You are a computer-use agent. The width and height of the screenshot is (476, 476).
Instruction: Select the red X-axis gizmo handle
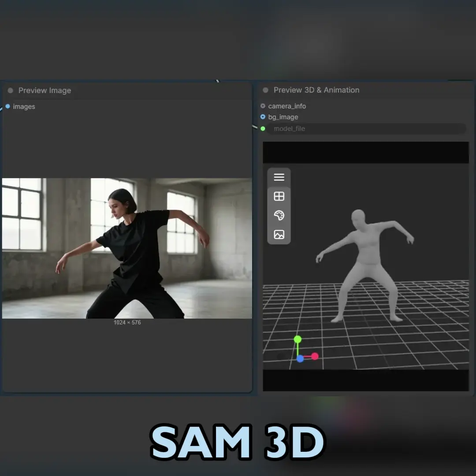pos(315,356)
